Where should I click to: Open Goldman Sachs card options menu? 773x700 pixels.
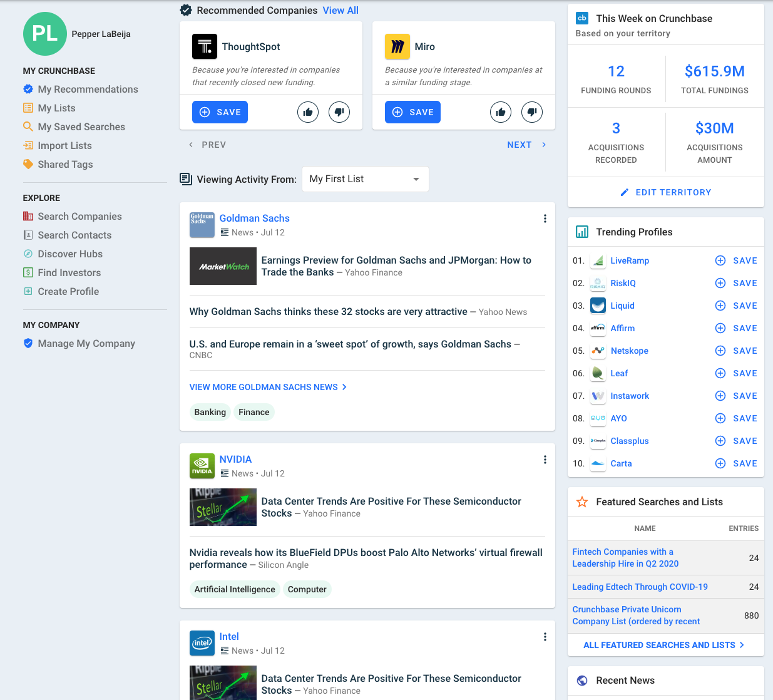tap(545, 219)
